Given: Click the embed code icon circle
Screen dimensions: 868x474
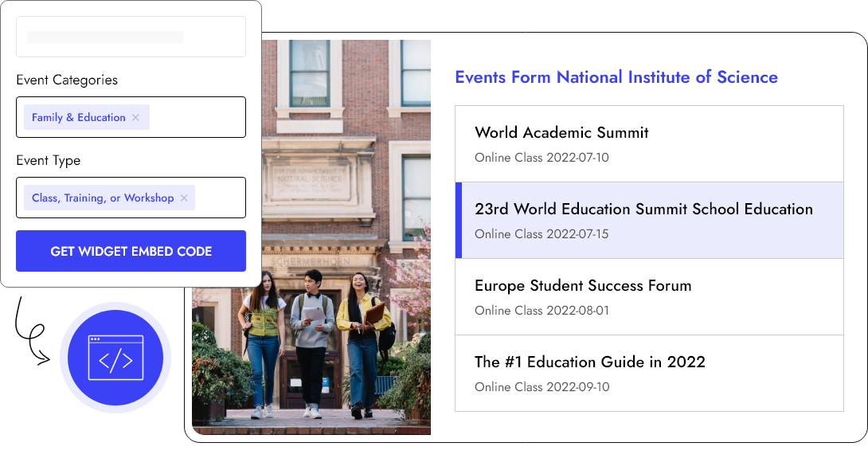Looking at the screenshot, I should point(115,358).
